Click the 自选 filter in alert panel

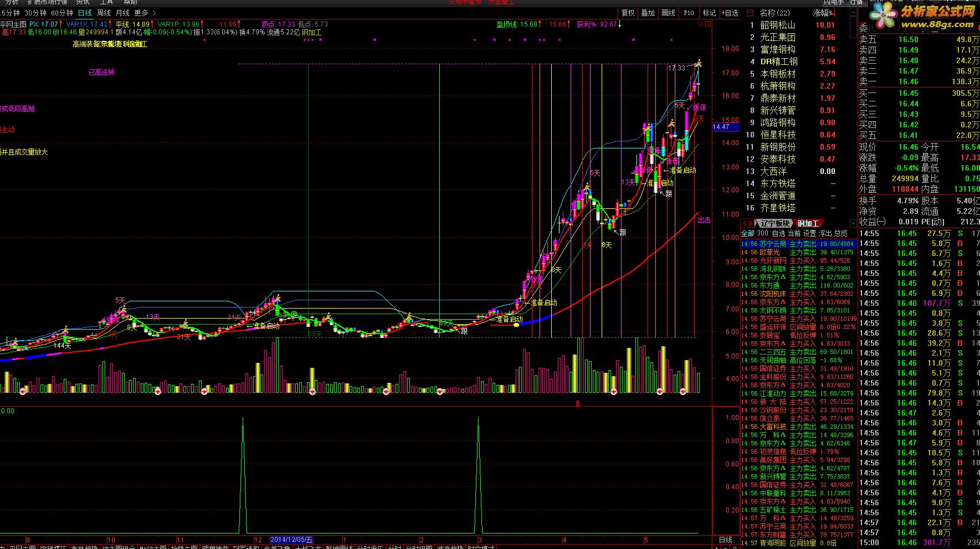778,233
